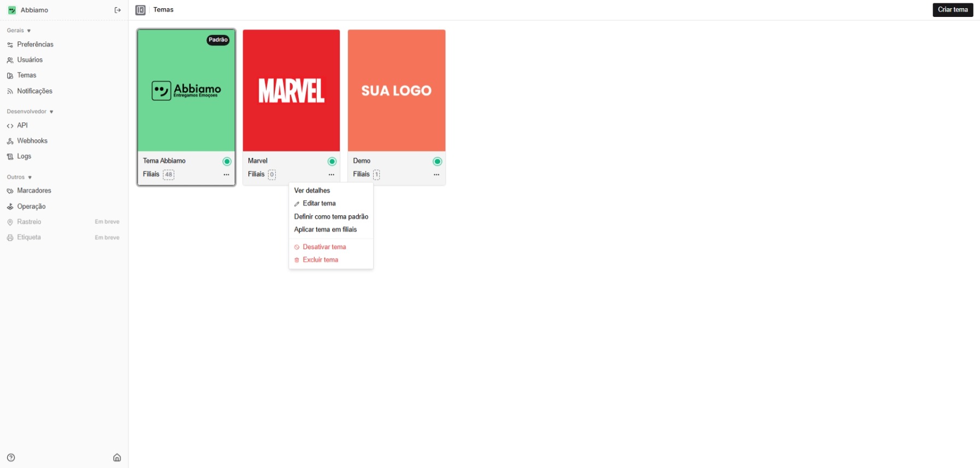Go home via the house icon
This screenshot has height=468, width=980.
pos(117,458)
